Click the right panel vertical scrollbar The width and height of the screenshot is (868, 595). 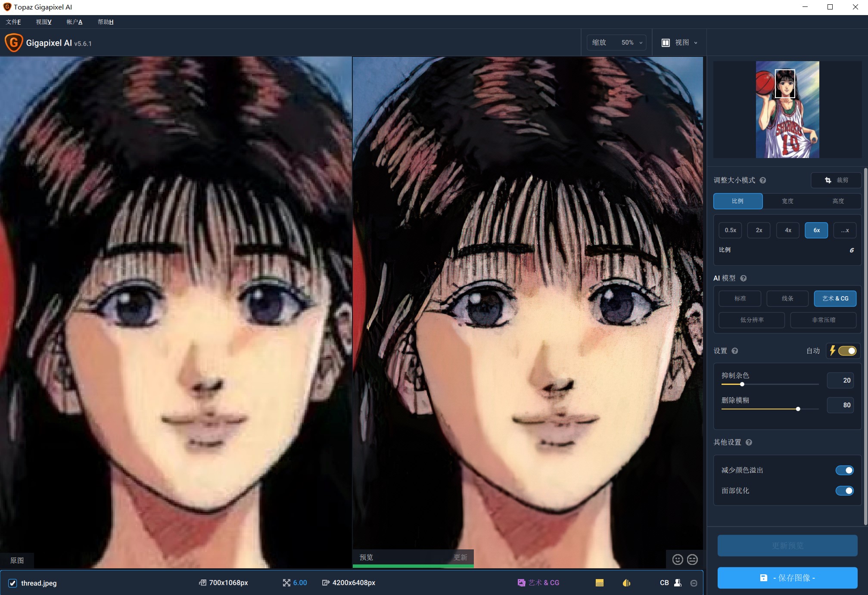point(865,346)
